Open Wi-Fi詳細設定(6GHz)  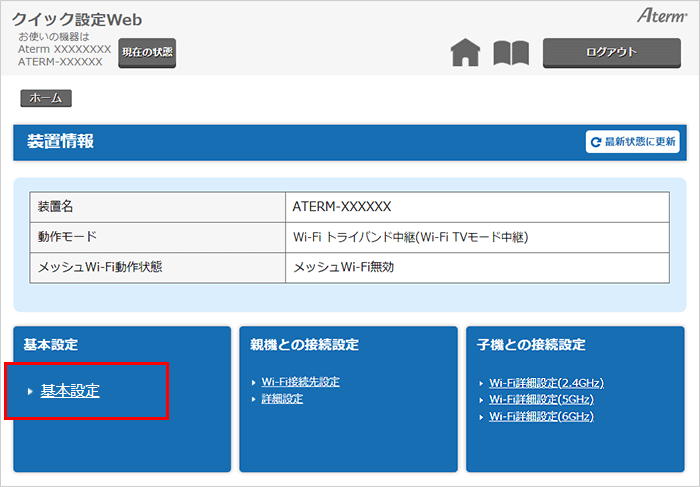pos(541,416)
